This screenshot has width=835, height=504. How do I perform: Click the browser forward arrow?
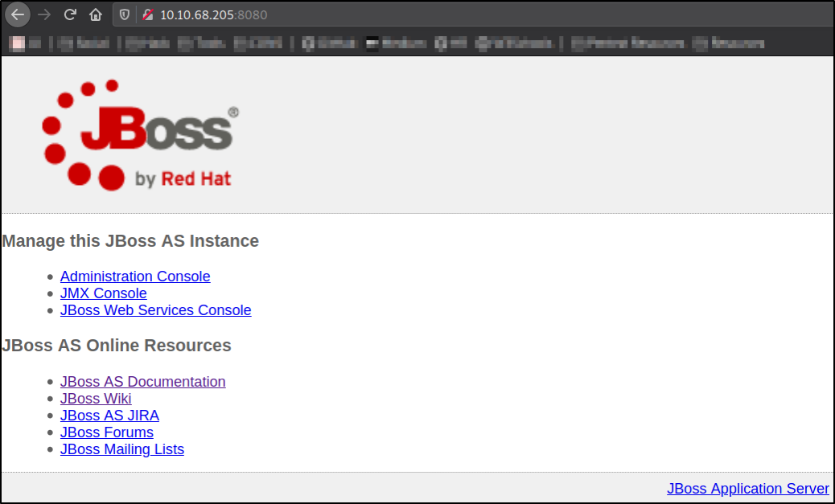[x=44, y=14]
